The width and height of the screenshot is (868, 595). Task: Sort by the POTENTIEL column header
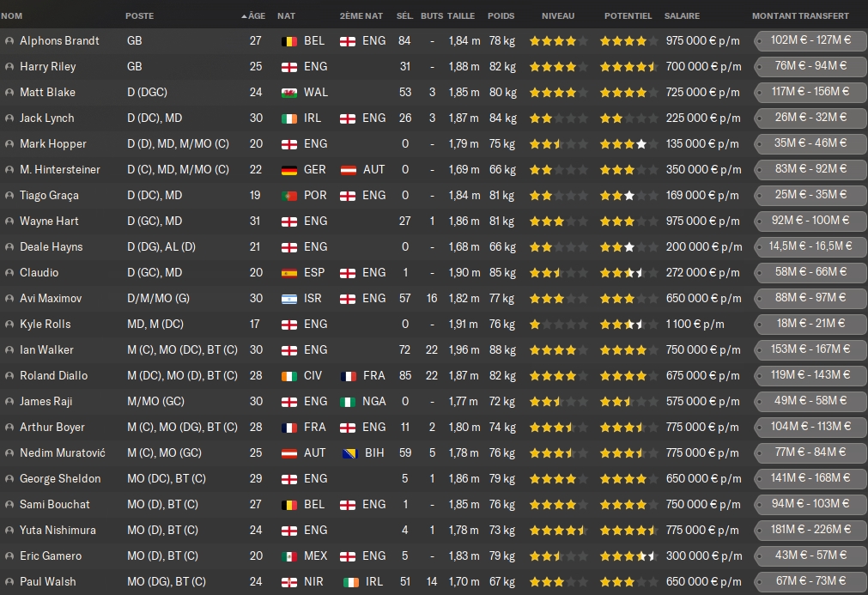(x=628, y=16)
